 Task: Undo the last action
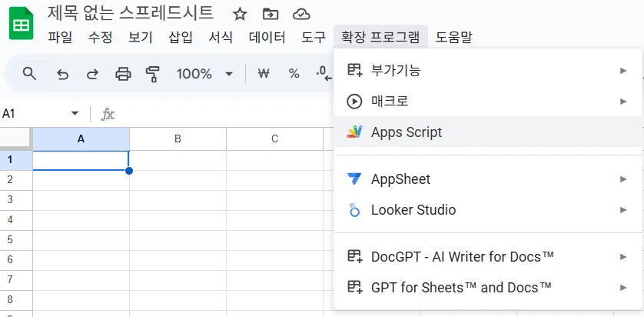tap(62, 74)
